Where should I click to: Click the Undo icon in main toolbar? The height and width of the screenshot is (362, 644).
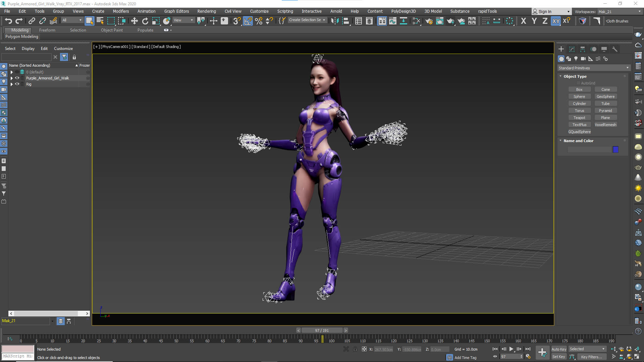8,21
